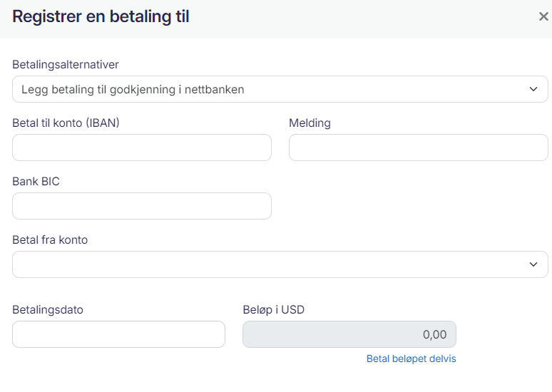The width and height of the screenshot is (552, 392).
Task: Click the Betalingsdato date field
Action: [x=118, y=334]
